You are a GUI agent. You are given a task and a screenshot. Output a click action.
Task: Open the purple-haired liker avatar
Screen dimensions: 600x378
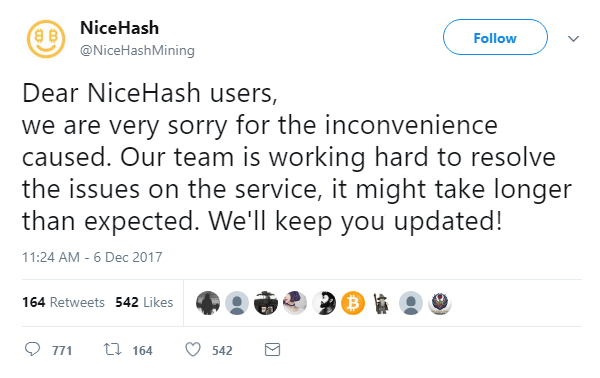[295, 303]
